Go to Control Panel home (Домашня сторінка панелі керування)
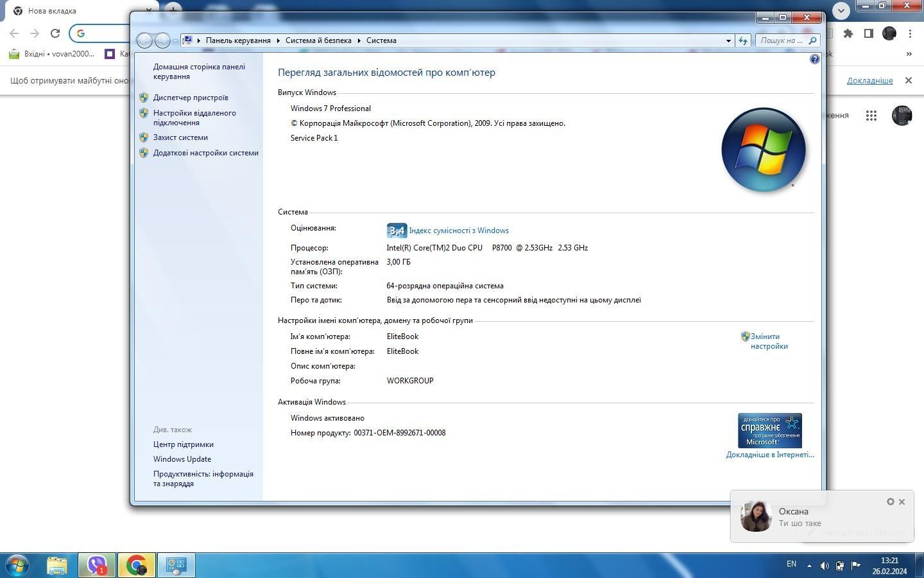The width and height of the screenshot is (924, 578). tap(199, 71)
